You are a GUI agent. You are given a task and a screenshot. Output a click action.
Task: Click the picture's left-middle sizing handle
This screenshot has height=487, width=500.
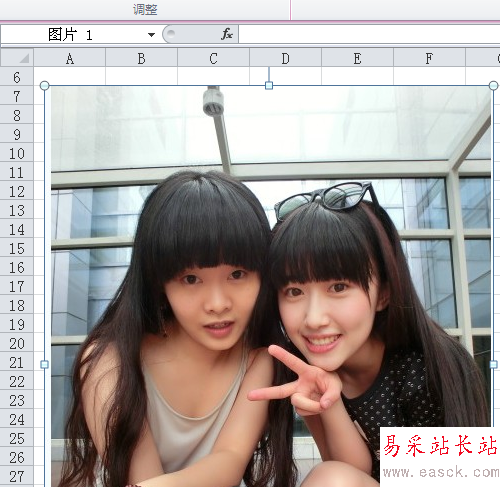pos(44,364)
